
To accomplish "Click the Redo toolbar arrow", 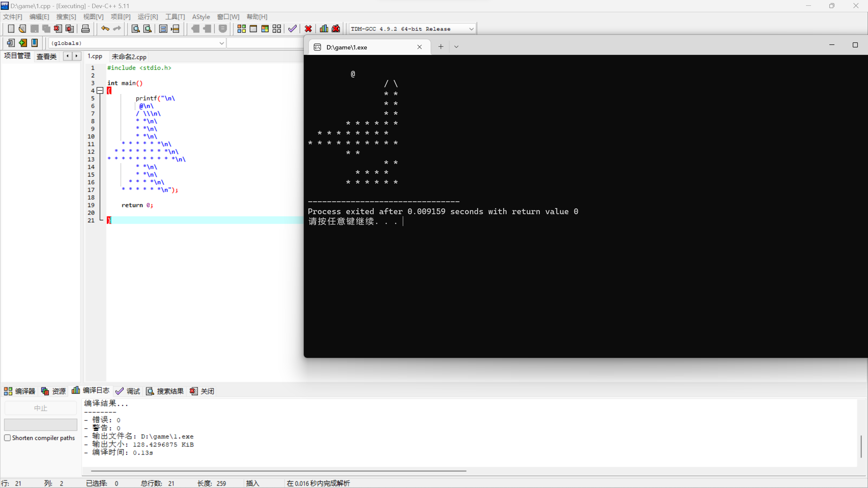I will (x=117, y=29).
